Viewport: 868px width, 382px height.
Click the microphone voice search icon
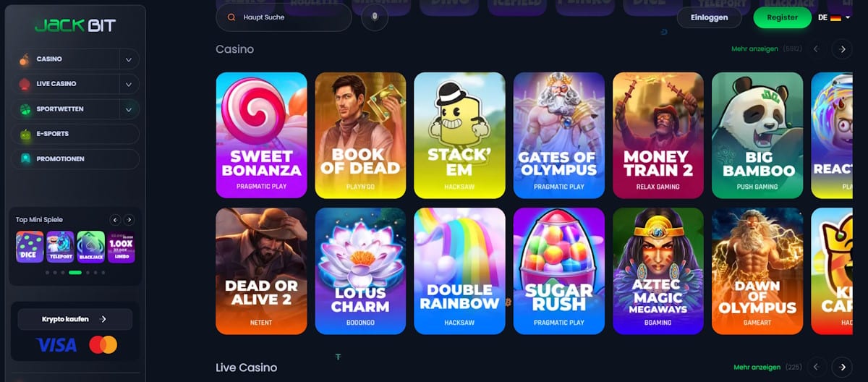pyautogui.click(x=375, y=17)
